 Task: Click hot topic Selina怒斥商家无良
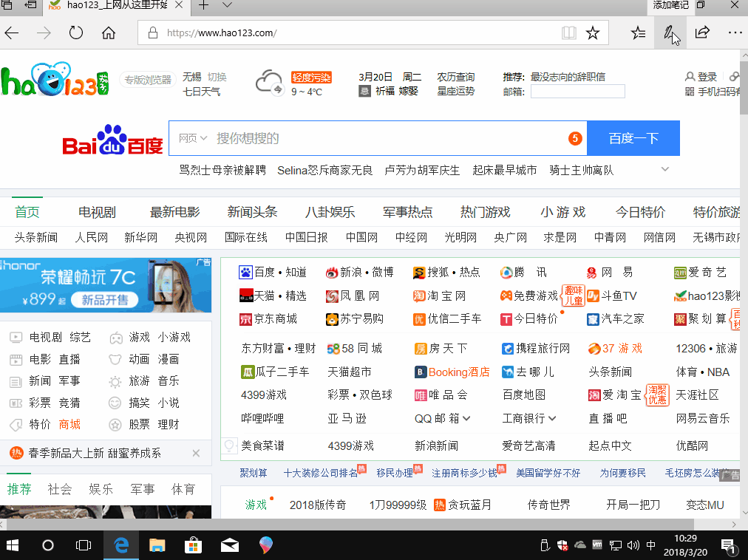325,170
